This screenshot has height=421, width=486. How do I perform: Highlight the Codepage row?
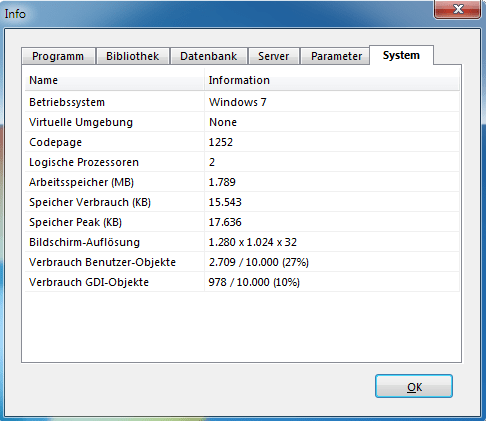(242, 142)
